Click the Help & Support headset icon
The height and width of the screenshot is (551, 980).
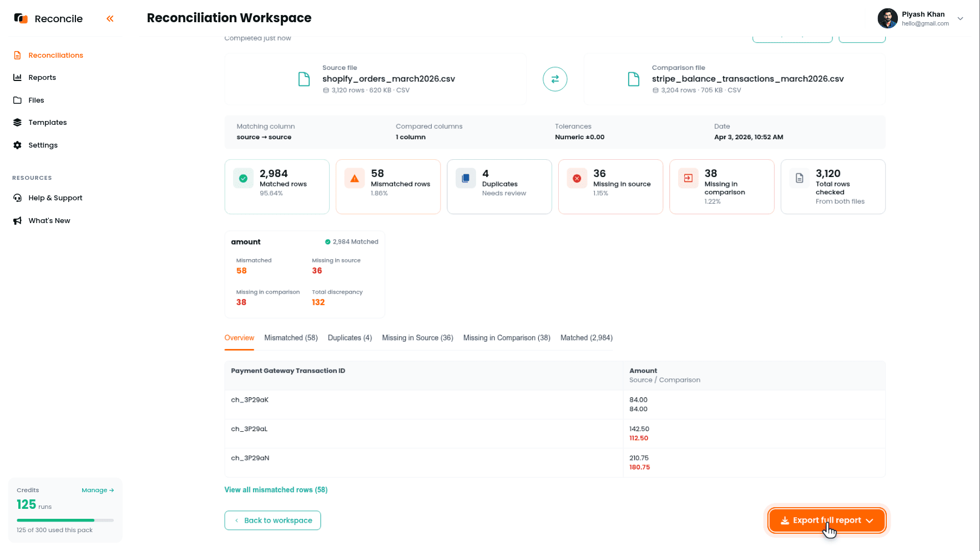click(x=17, y=198)
